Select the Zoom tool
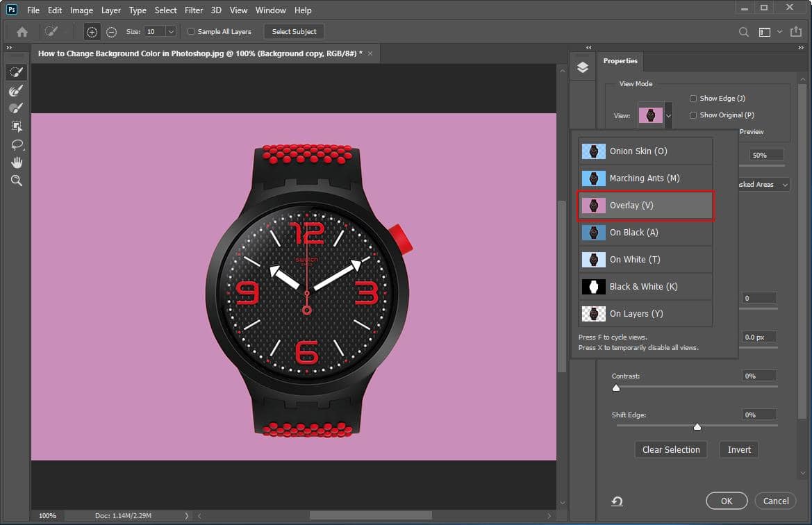The image size is (812, 525). pyautogui.click(x=17, y=181)
